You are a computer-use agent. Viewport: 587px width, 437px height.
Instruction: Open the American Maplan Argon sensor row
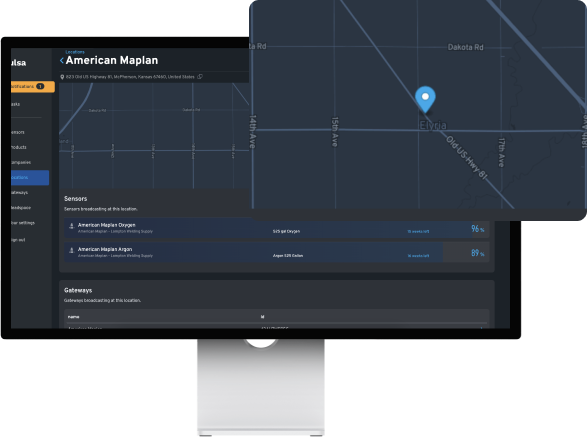[276, 252]
